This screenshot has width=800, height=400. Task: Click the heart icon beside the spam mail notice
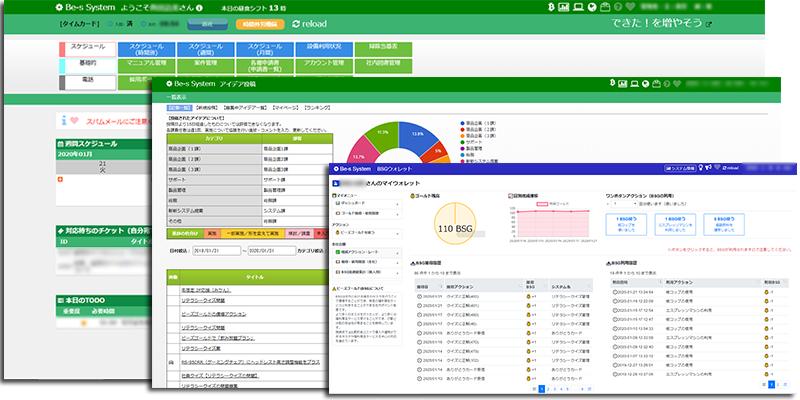tap(74, 120)
